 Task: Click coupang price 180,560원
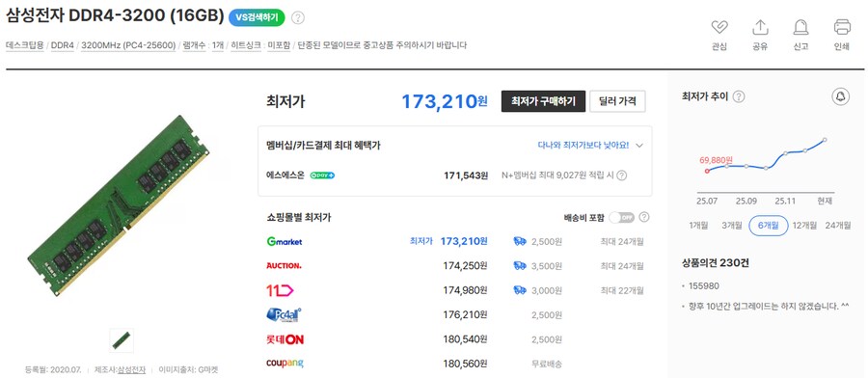[466, 364]
